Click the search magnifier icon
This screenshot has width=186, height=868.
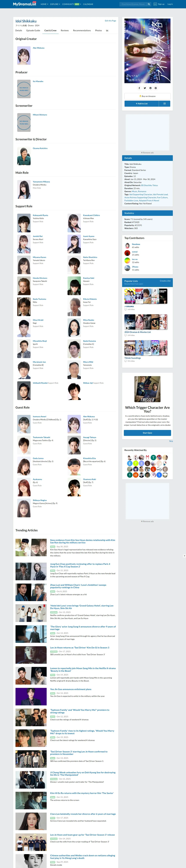[149, 4]
